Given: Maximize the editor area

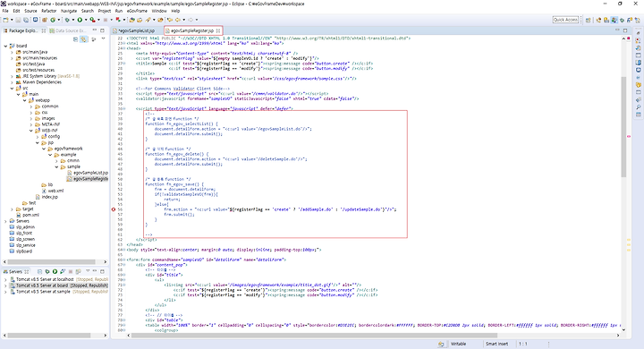Looking at the screenshot, I should coord(625,30).
